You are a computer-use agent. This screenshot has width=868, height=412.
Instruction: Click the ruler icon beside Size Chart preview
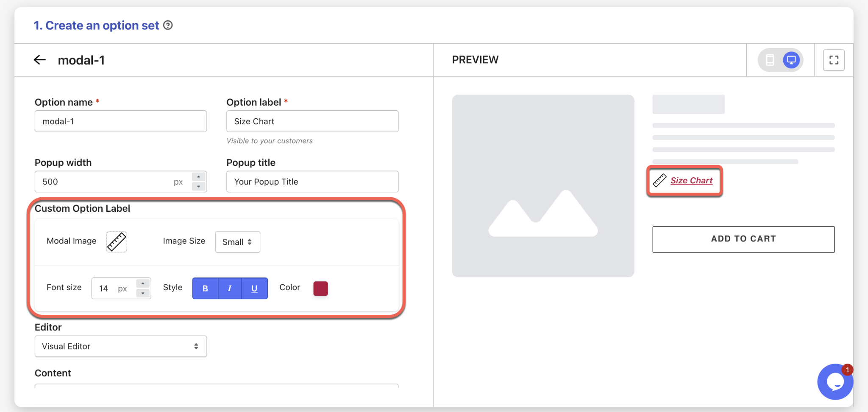(660, 180)
